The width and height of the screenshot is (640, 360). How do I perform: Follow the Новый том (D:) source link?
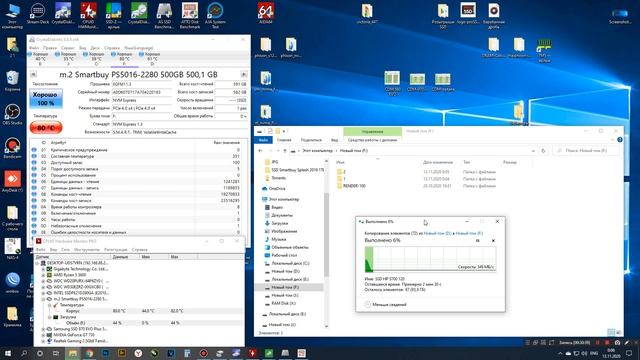437,233
